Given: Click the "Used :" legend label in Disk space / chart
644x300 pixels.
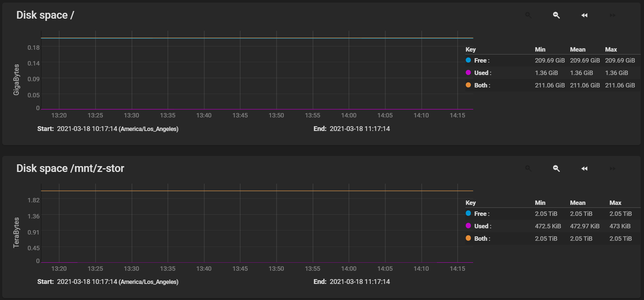Looking at the screenshot, I should point(483,73).
